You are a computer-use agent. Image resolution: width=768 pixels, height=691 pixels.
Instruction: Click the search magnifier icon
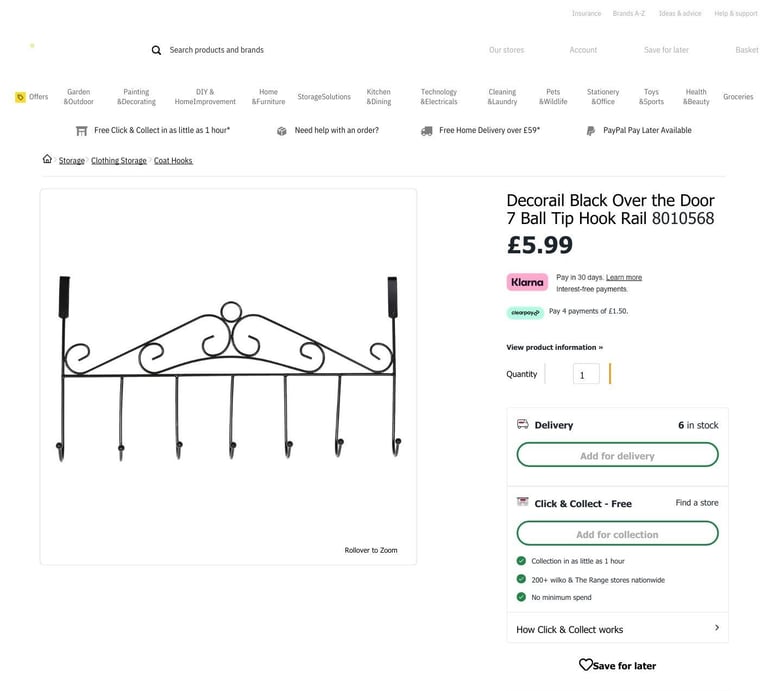click(156, 50)
